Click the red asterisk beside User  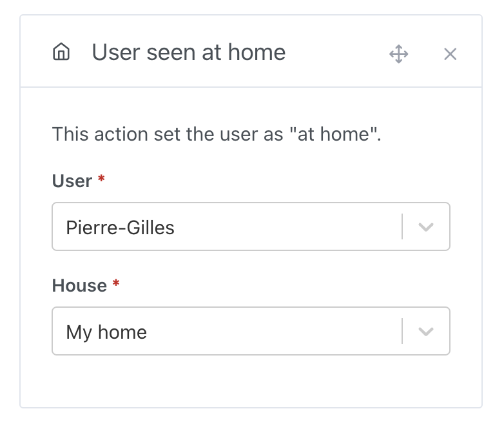101,181
